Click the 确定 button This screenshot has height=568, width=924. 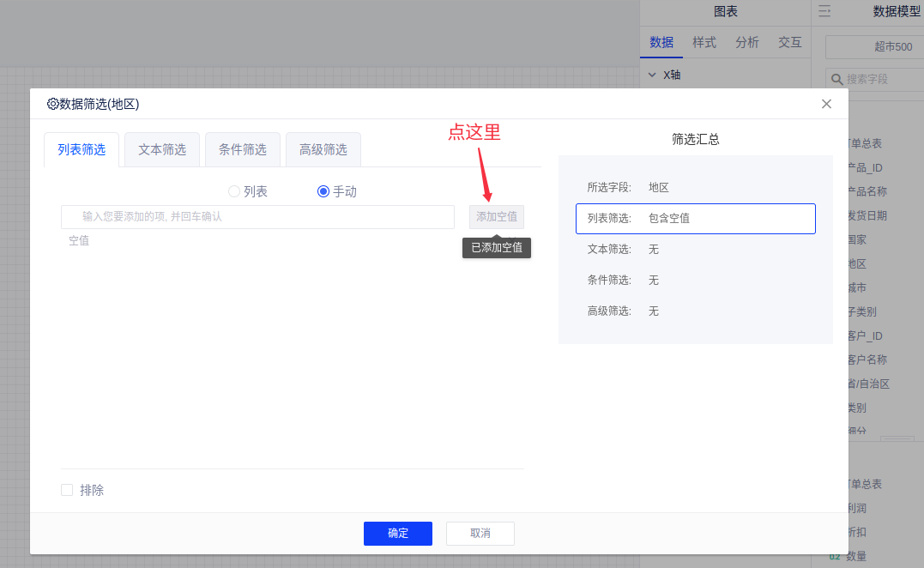tap(398, 533)
